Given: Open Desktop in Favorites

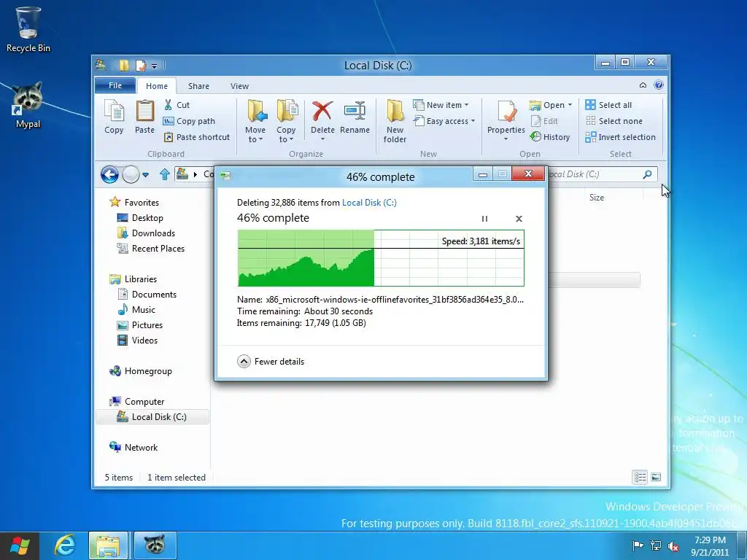Looking at the screenshot, I should [147, 217].
